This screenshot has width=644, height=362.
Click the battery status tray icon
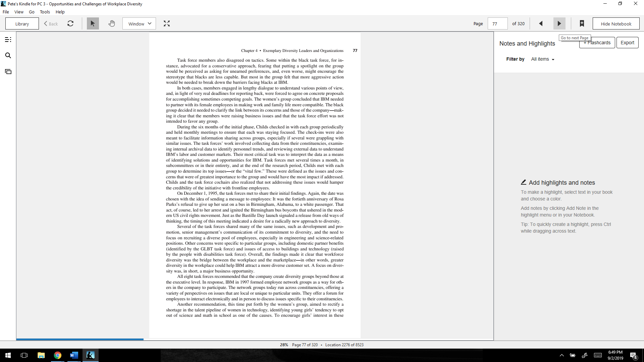573,355
